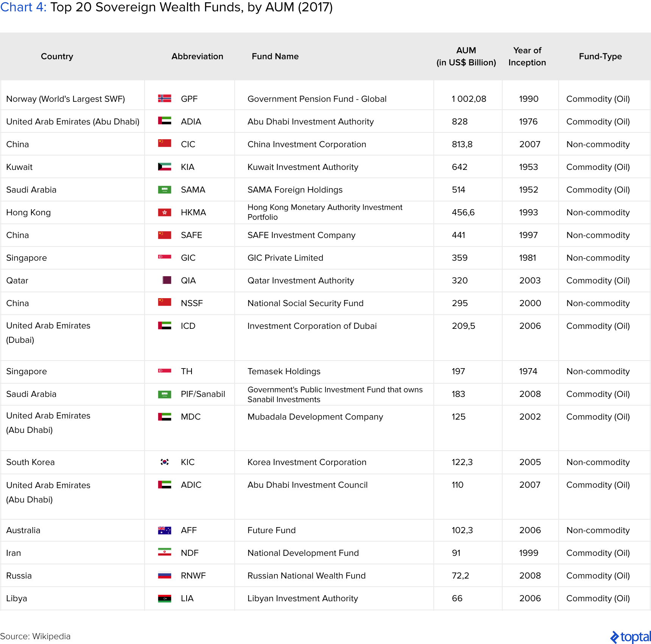Screen dimensions: 651x644
Task: Click the Iran flag beside NDF
Action: [x=164, y=552]
